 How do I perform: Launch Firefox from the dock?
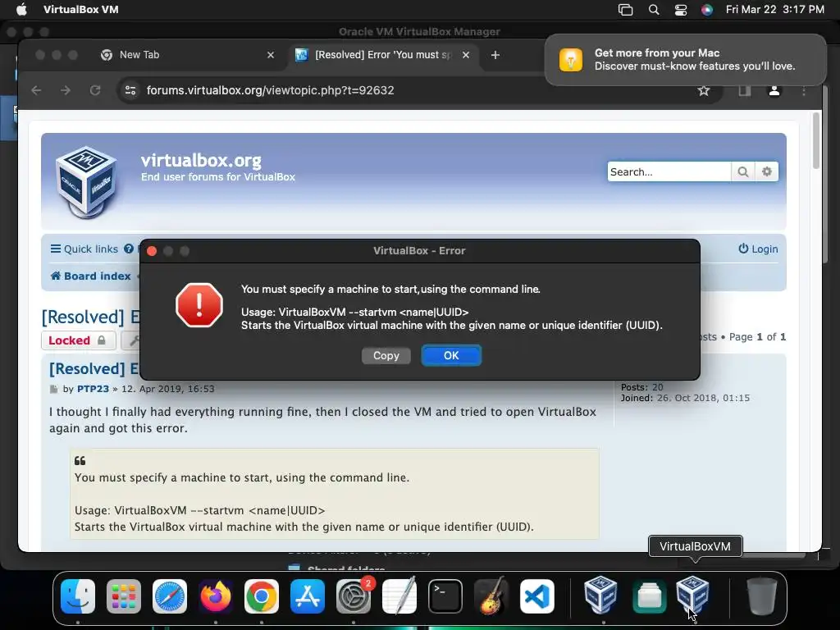click(x=216, y=596)
